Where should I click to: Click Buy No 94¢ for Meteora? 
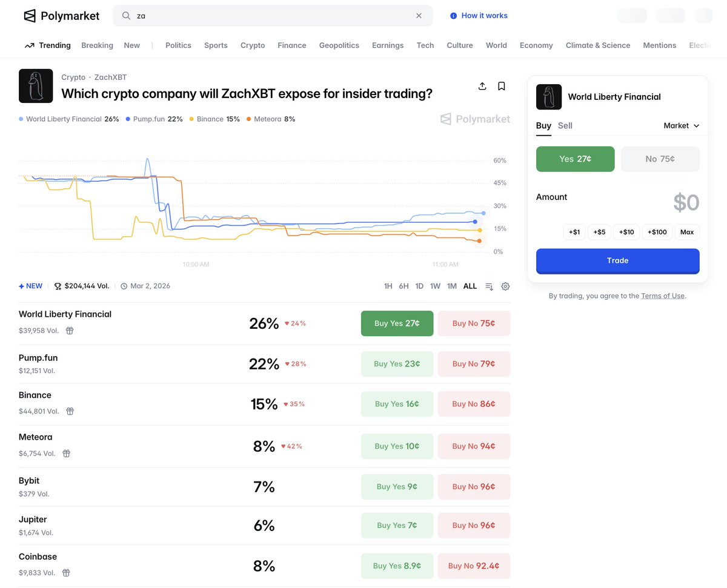[x=474, y=446]
